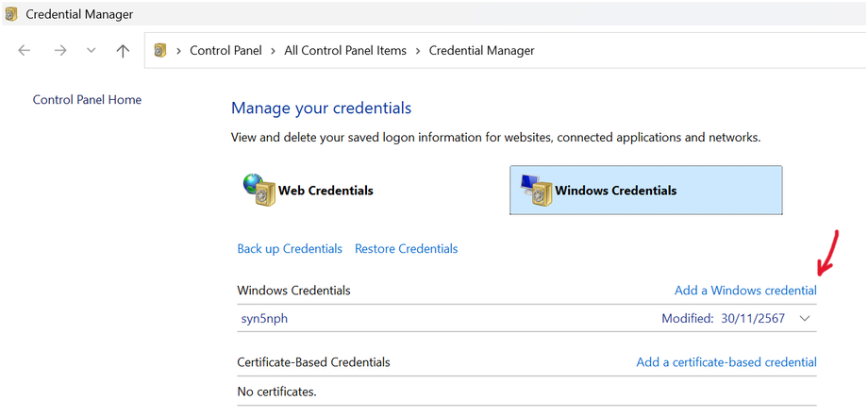Go back with the left arrow
The height and width of the screenshot is (417, 868).
pos(24,51)
